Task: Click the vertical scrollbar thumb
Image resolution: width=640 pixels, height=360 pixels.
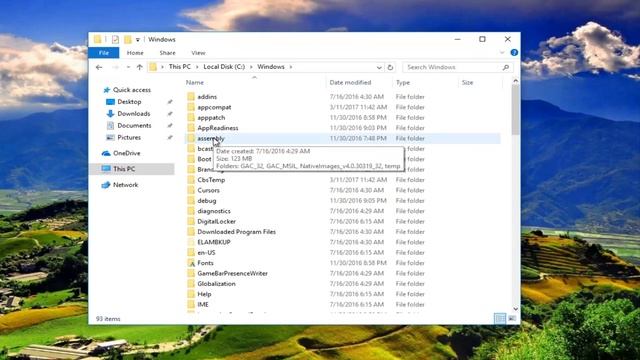Action: coord(515,110)
